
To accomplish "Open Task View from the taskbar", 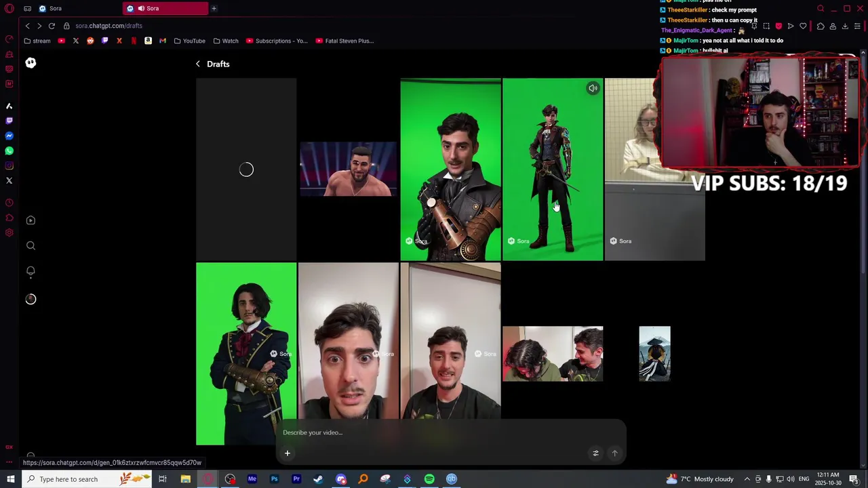I will (x=163, y=479).
